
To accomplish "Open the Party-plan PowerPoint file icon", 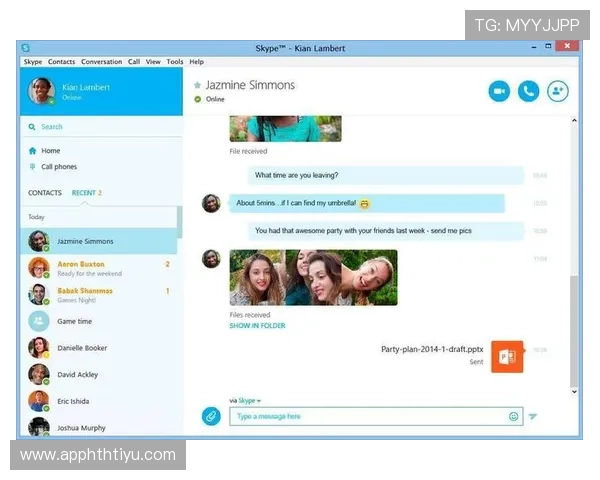I will click(x=506, y=356).
